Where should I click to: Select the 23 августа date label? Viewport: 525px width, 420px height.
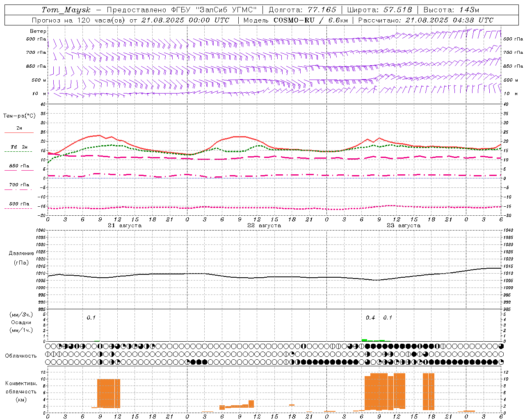tap(404, 226)
